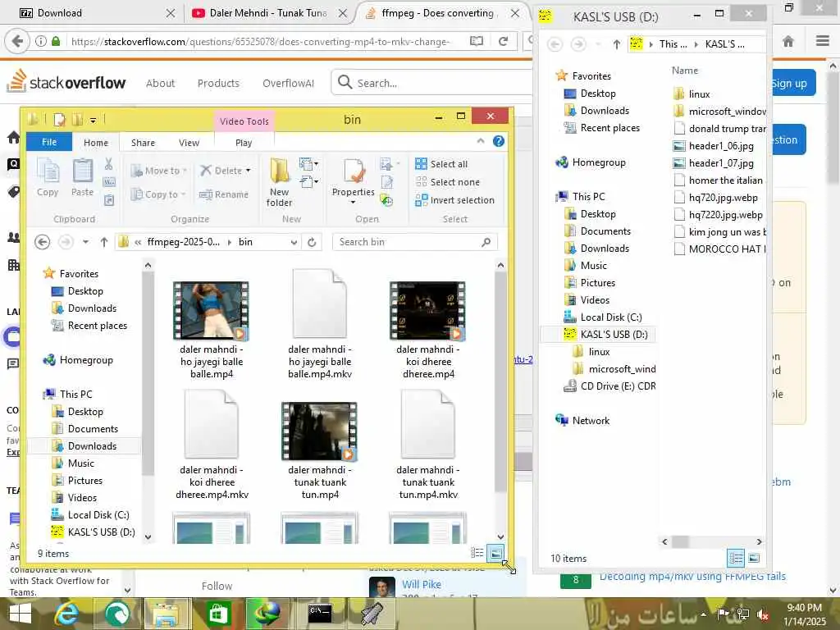Select tunak tuank tun.mp4 video thumbnail

click(x=319, y=431)
